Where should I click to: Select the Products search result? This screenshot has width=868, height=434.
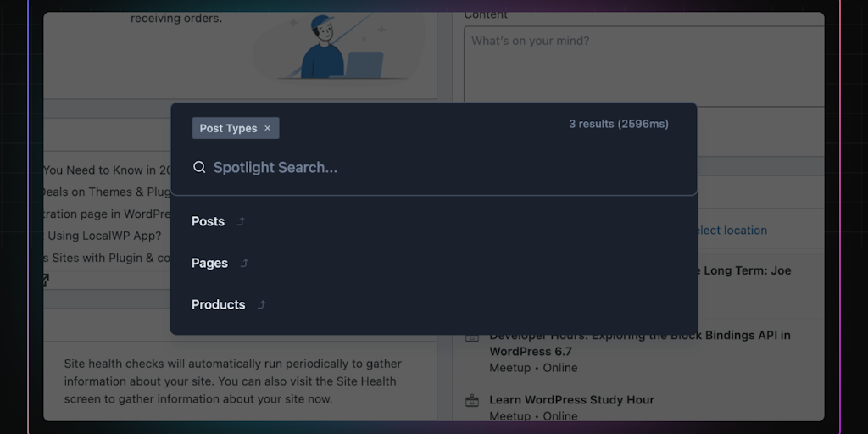pos(218,304)
